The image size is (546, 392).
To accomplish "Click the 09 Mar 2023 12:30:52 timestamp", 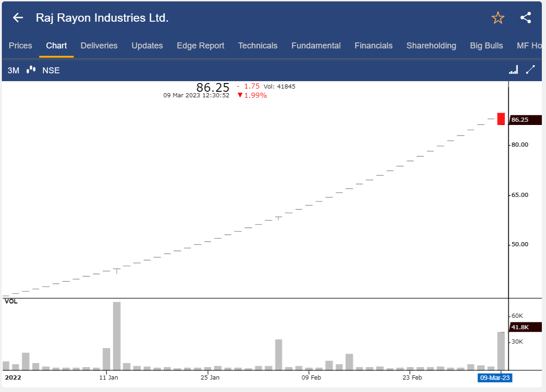I will click(x=196, y=95).
